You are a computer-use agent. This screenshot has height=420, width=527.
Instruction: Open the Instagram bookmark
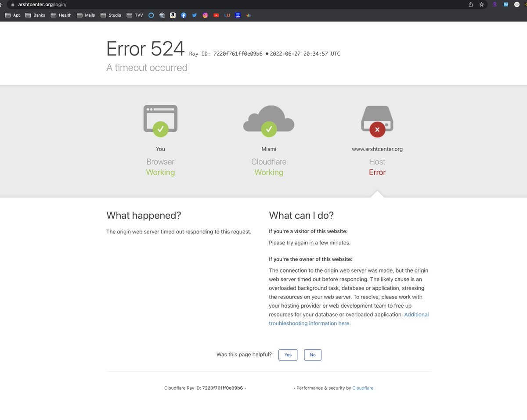click(205, 15)
